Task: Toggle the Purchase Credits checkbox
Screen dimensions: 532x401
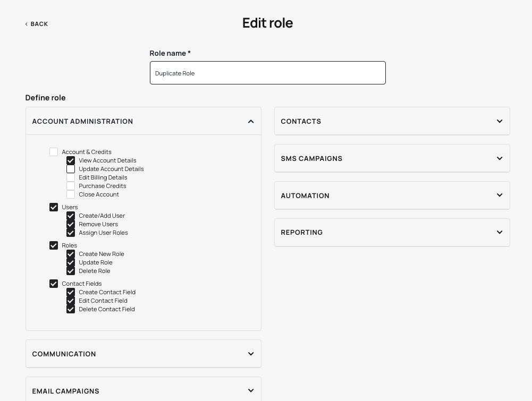Action: (71, 186)
